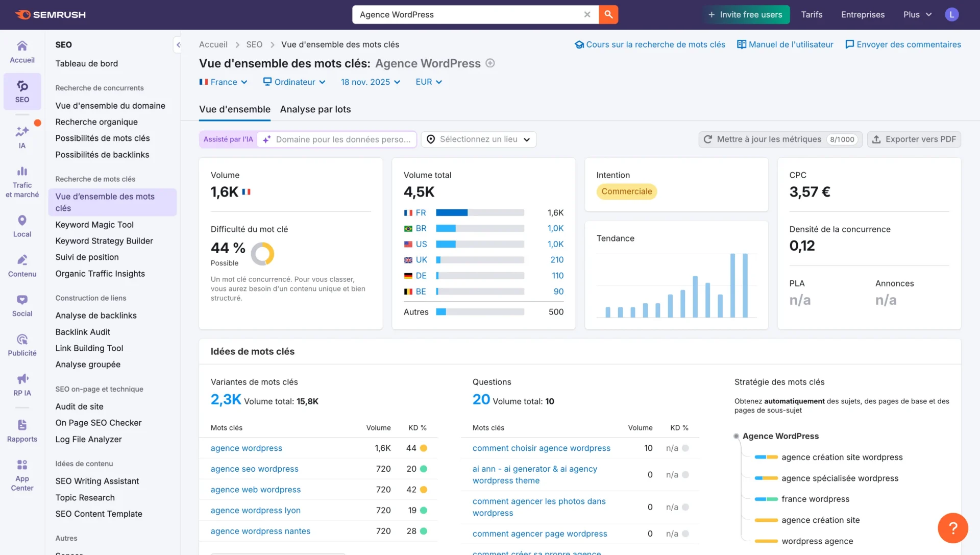Click the Exporter vers PDF button
The height and width of the screenshot is (555, 980).
point(914,139)
